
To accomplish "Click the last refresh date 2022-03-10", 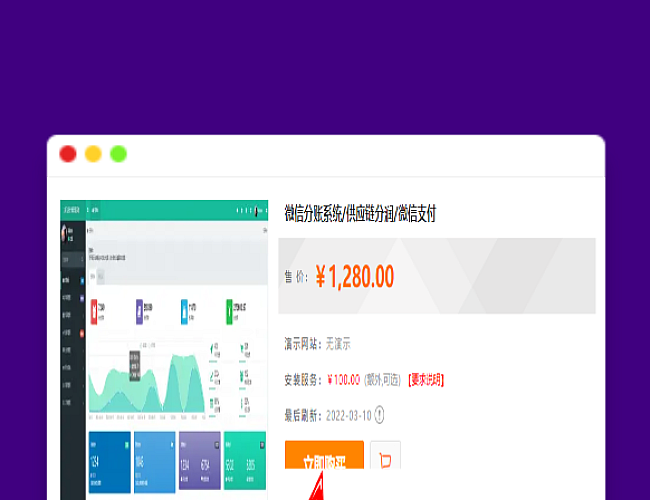I will tap(349, 415).
